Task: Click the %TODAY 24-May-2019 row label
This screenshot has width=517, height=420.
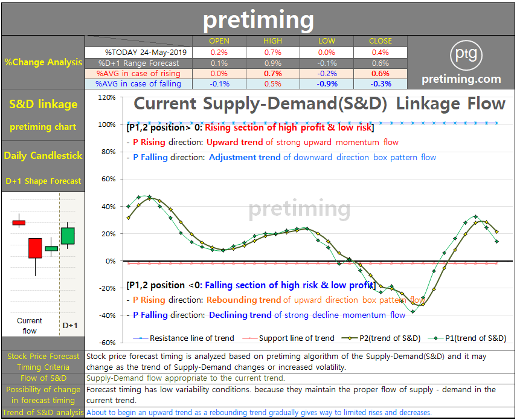Action: 146,53
